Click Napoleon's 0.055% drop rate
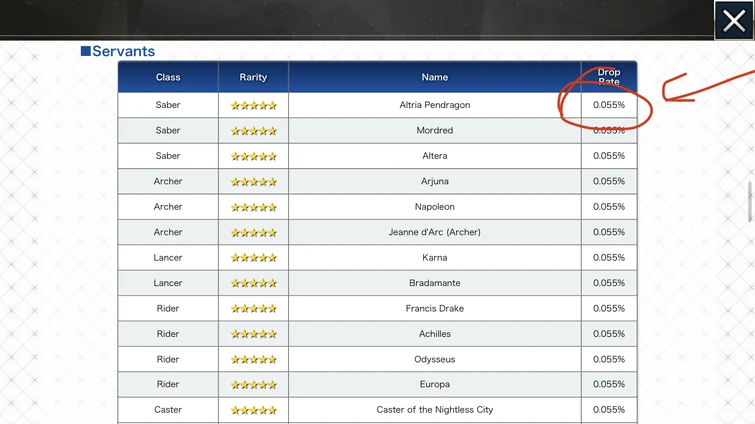755x424 pixels. [609, 207]
